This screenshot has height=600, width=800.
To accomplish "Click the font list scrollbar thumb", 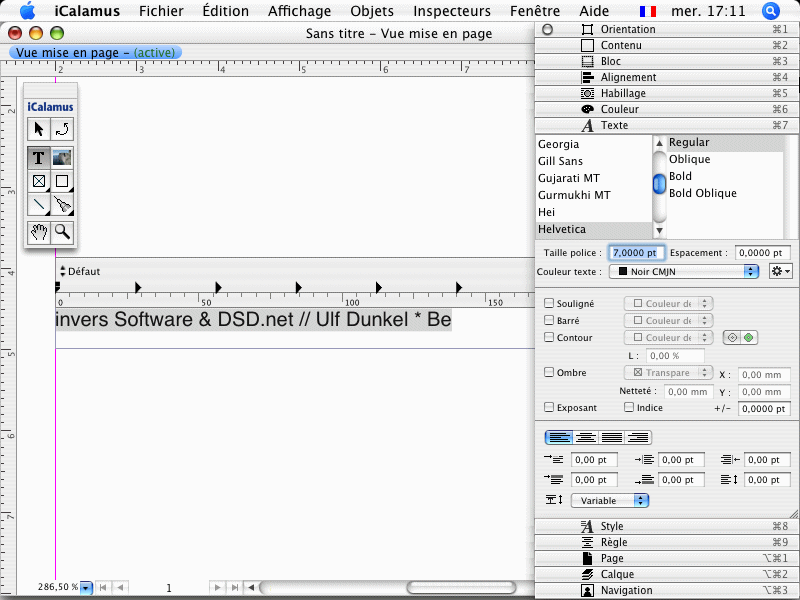I will [659, 184].
